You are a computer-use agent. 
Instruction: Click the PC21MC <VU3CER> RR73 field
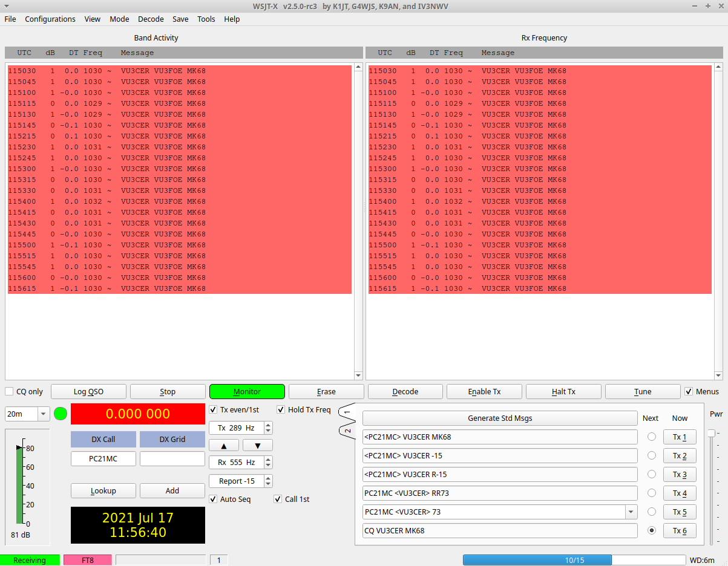point(500,493)
